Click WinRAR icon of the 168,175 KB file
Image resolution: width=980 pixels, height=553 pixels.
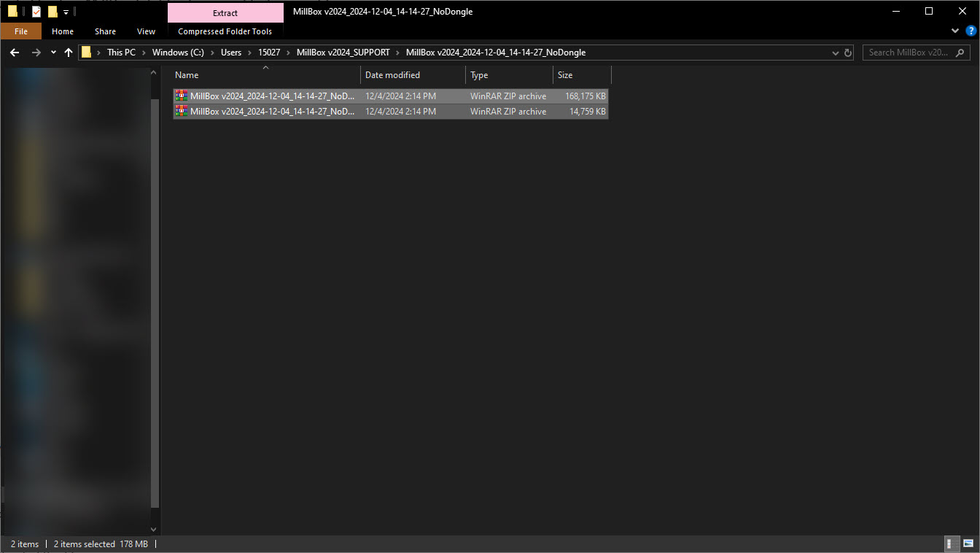point(182,96)
